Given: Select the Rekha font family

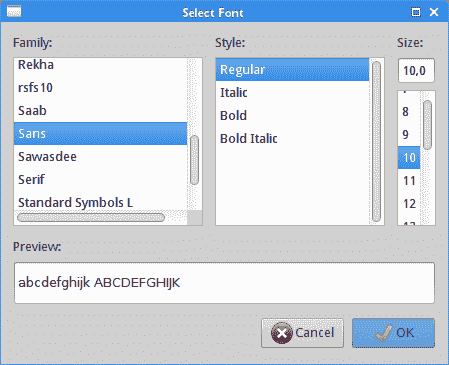Looking at the screenshot, I should 100,65.
